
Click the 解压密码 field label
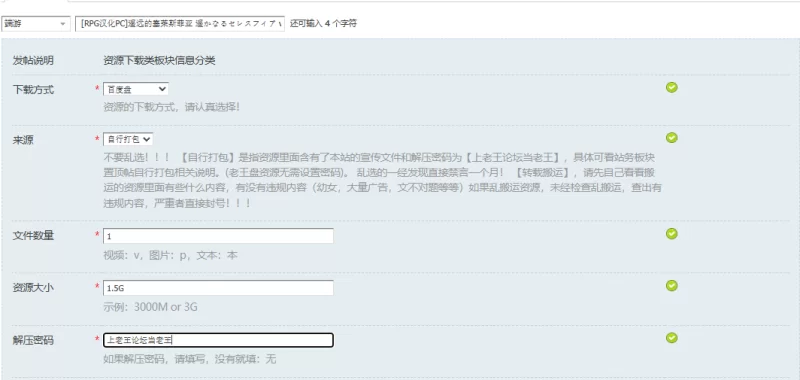point(33,340)
